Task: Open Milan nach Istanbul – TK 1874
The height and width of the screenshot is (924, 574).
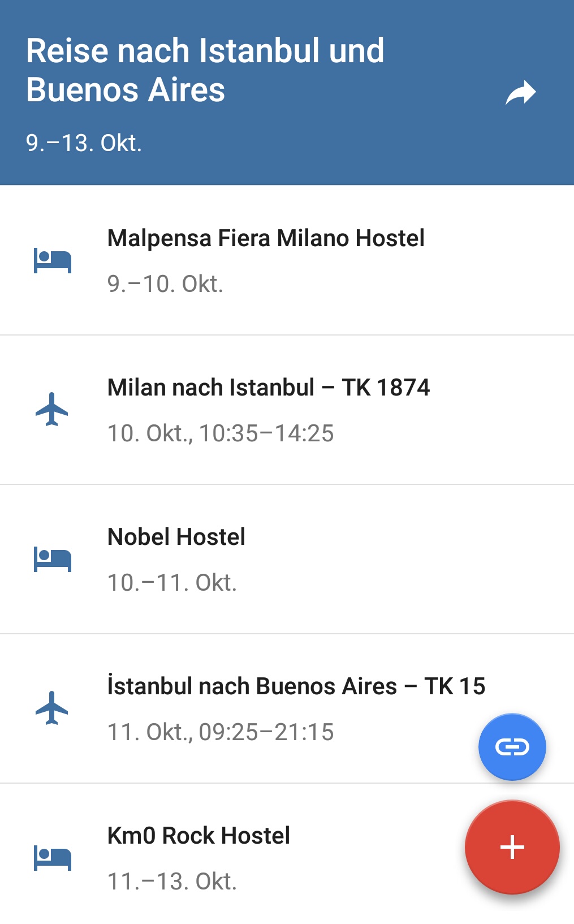Action: click(269, 388)
